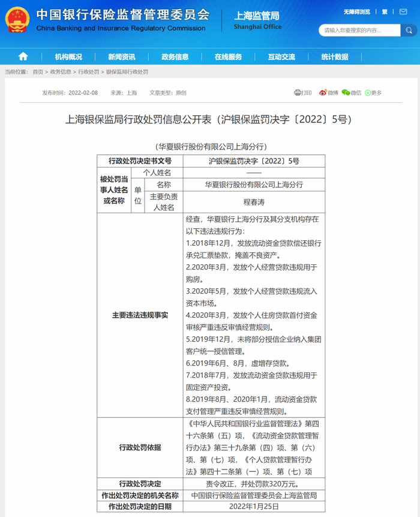This screenshot has height=517, width=420.
Task: Open the 政务信息 menu
Action: (x=175, y=56)
